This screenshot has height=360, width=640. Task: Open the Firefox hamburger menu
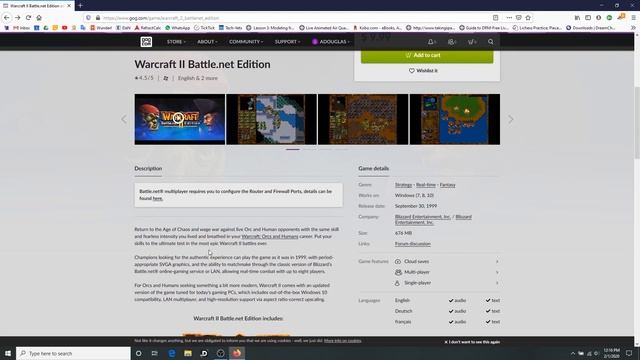click(633, 18)
